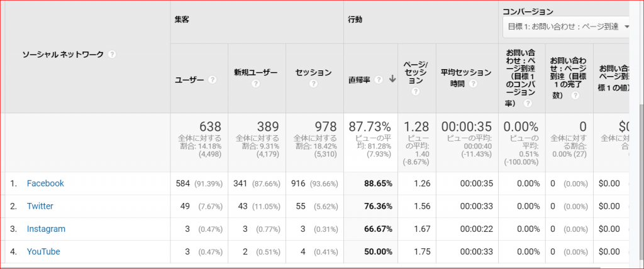
Task: Click help icon under ページ/セッション header
Action: pyautogui.click(x=416, y=92)
